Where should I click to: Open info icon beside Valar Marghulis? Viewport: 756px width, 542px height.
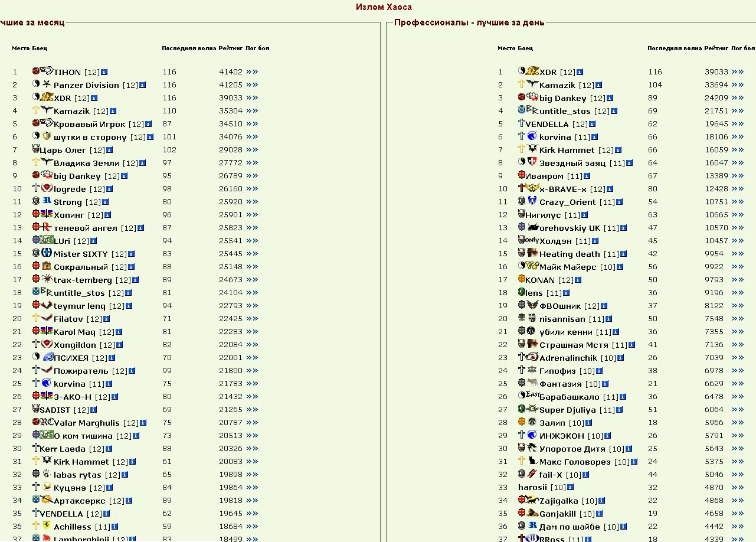(143, 423)
